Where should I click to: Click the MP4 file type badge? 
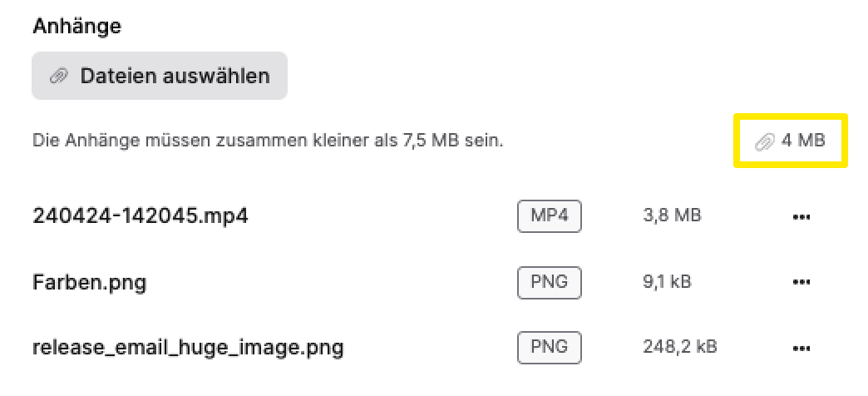click(x=549, y=216)
